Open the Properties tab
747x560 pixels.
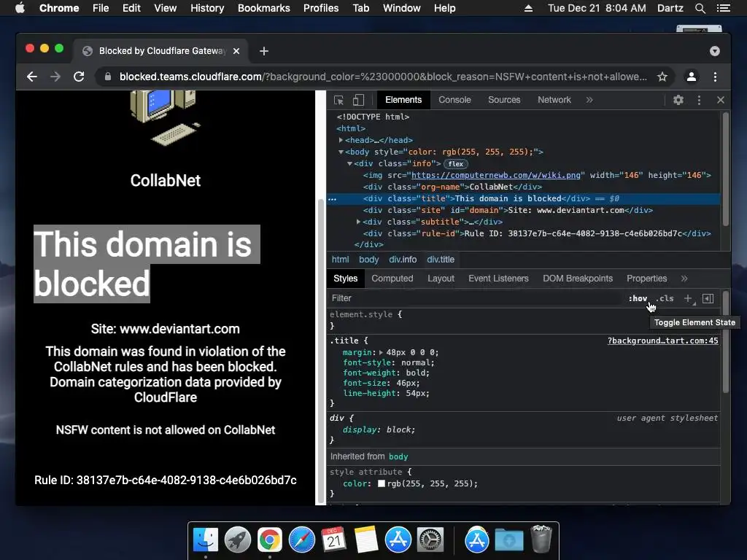click(x=646, y=279)
